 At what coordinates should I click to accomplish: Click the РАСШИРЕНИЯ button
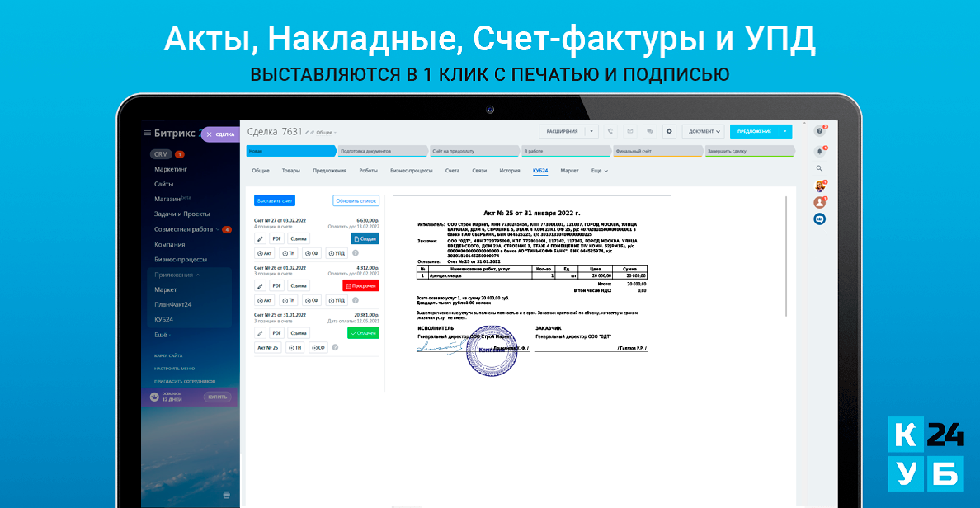point(562,131)
